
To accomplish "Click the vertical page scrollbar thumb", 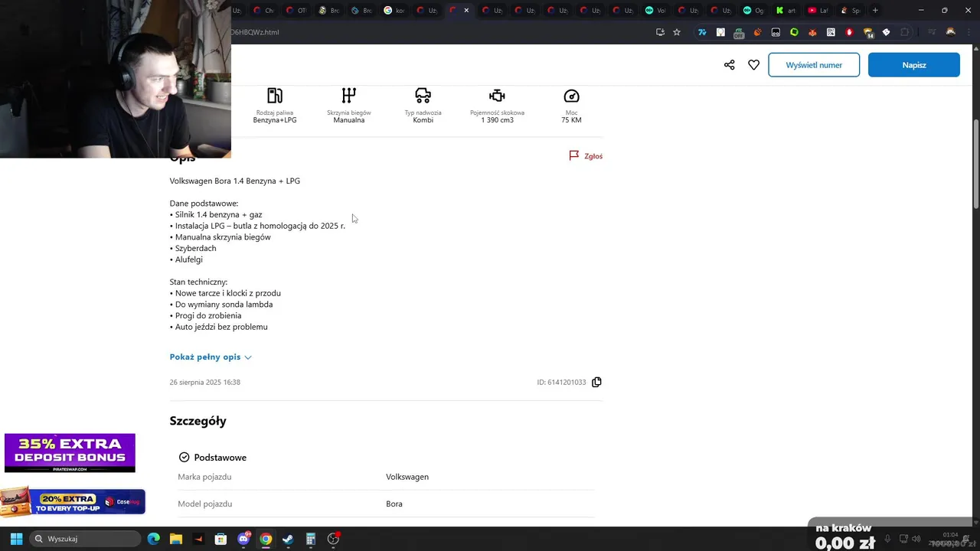I will [x=975, y=165].
